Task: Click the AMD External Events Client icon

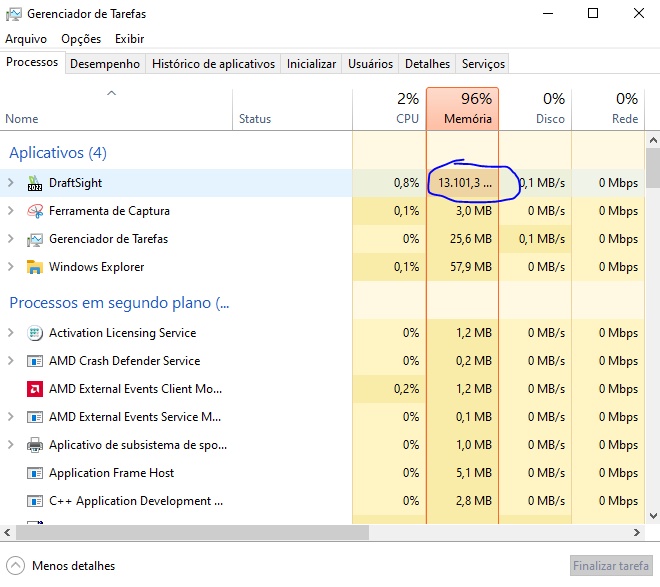Action: click(x=35, y=389)
